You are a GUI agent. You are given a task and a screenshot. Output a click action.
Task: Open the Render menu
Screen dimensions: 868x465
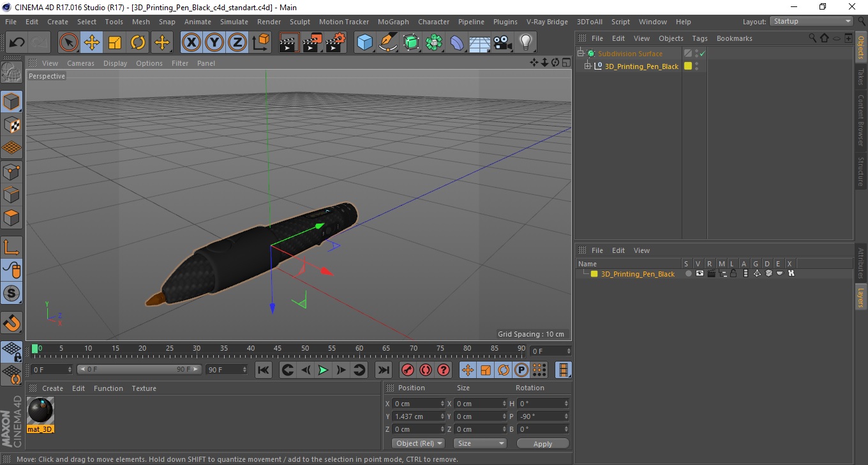pos(269,22)
